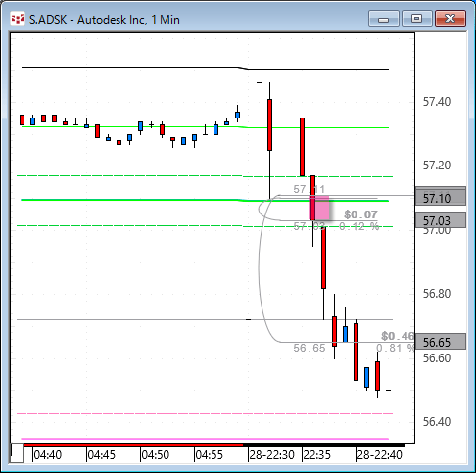
Task: Click the 56.65 annotation text on chart
Action: (309, 348)
